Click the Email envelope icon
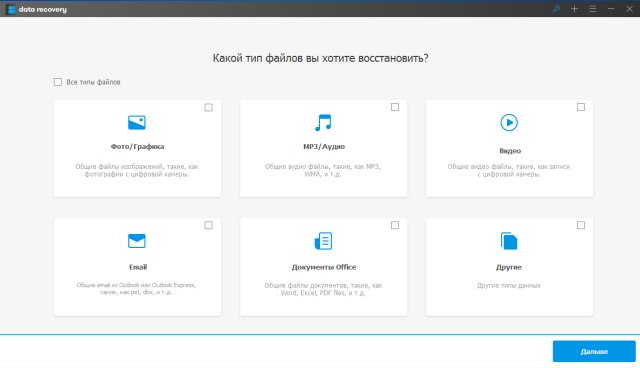The height and width of the screenshot is (368, 640). click(x=137, y=241)
